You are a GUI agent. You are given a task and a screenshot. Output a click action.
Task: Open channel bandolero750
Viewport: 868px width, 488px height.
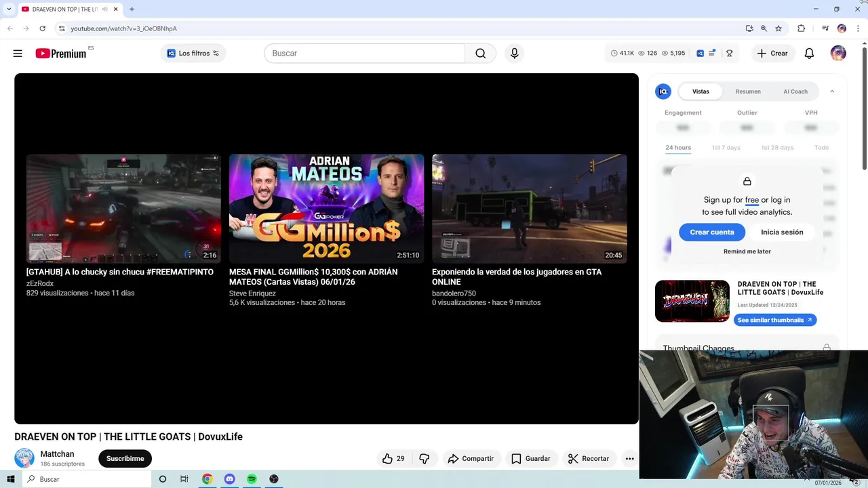click(x=454, y=293)
